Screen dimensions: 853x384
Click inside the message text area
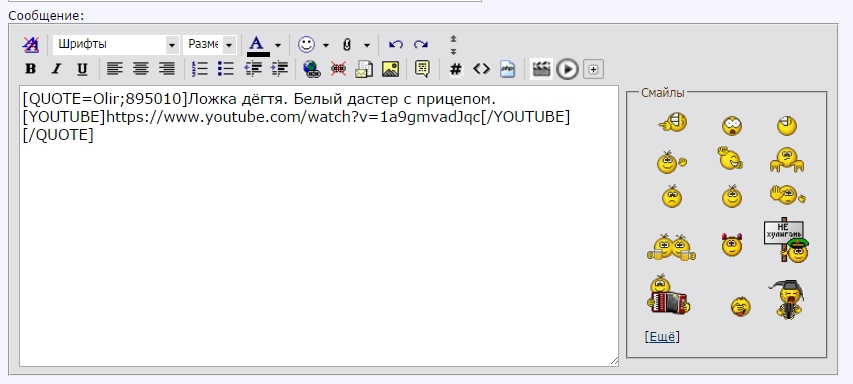coord(319,226)
